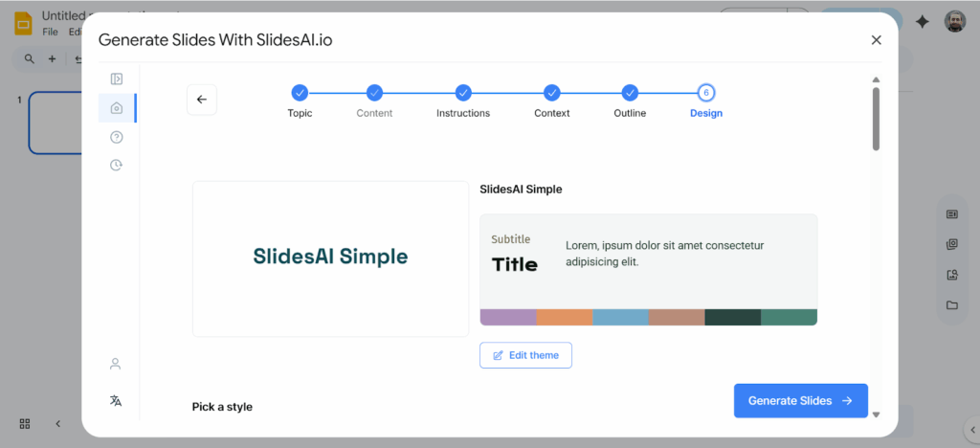The width and height of the screenshot is (980, 448).
Task: Open the help question mark icon
Action: coord(117,137)
